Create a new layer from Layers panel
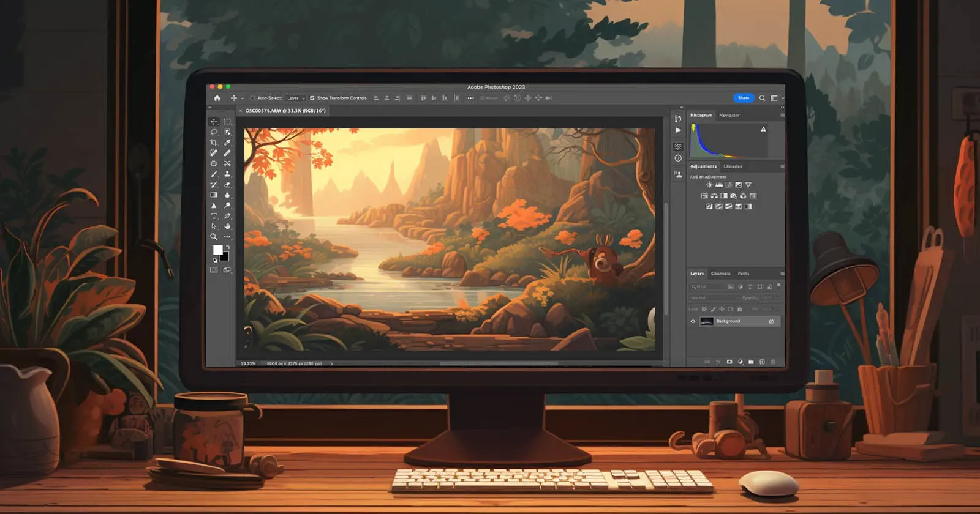Image resolution: width=980 pixels, height=514 pixels. (x=762, y=362)
